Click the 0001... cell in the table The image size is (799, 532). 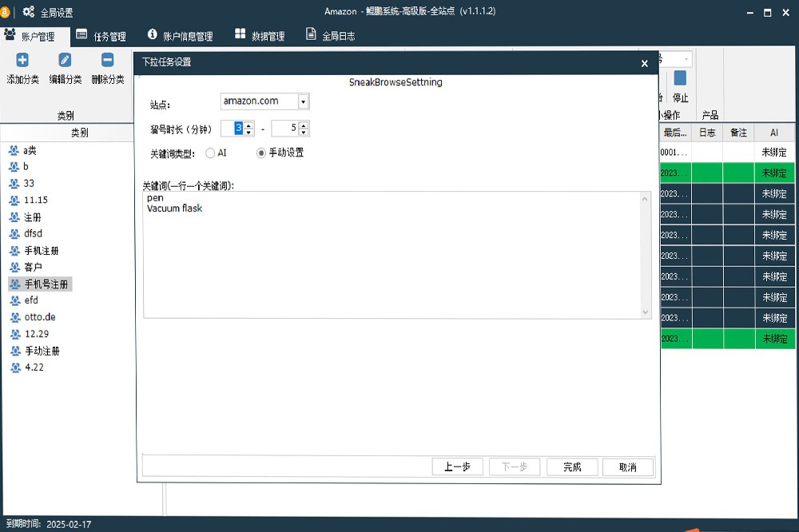click(x=675, y=153)
